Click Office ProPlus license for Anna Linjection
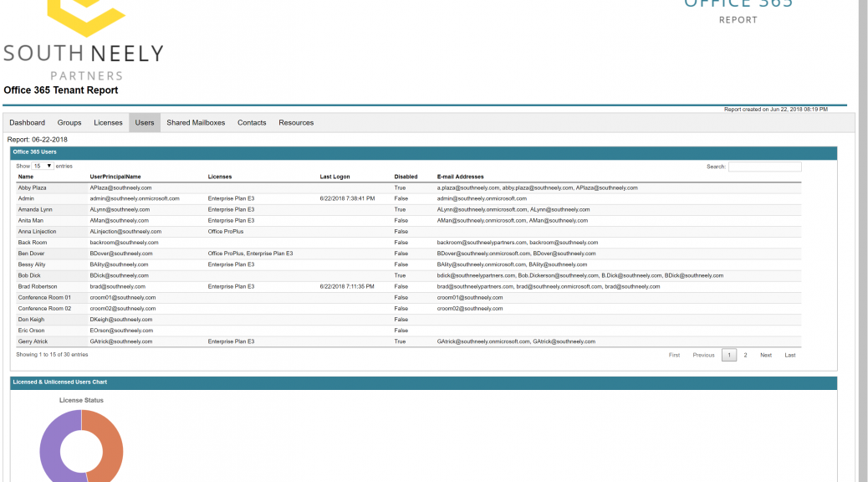This screenshot has width=868, height=482. pyautogui.click(x=225, y=232)
